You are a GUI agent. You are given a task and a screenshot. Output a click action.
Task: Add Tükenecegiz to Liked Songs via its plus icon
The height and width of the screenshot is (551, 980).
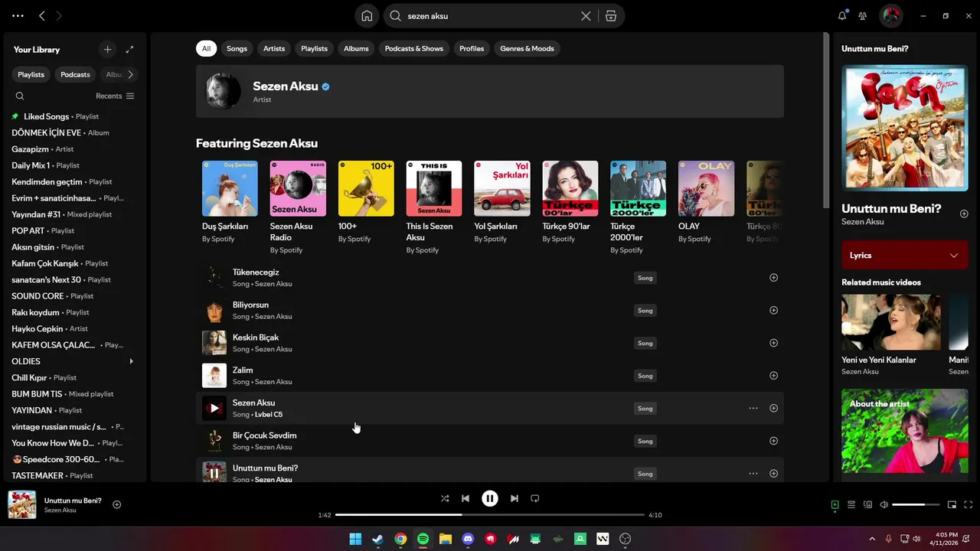point(773,278)
